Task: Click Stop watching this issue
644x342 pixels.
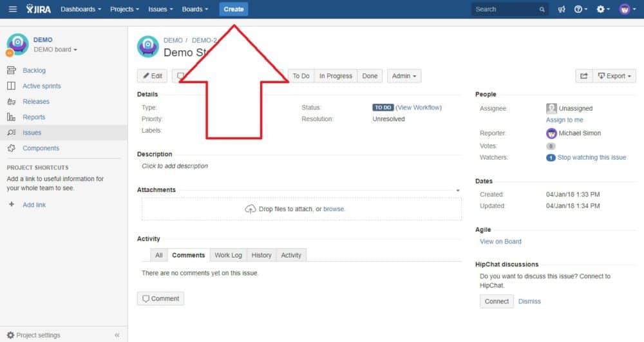Action: coord(592,157)
